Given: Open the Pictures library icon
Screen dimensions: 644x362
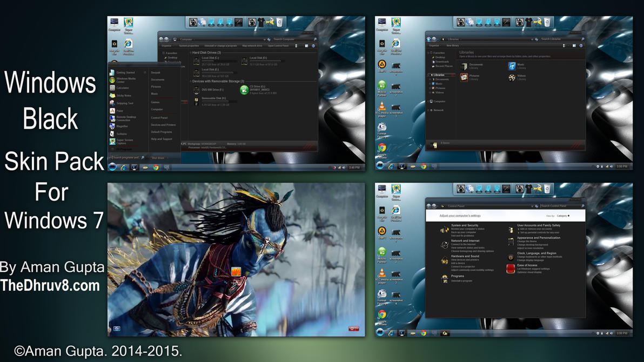Looking at the screenshot, I should 464,77.
